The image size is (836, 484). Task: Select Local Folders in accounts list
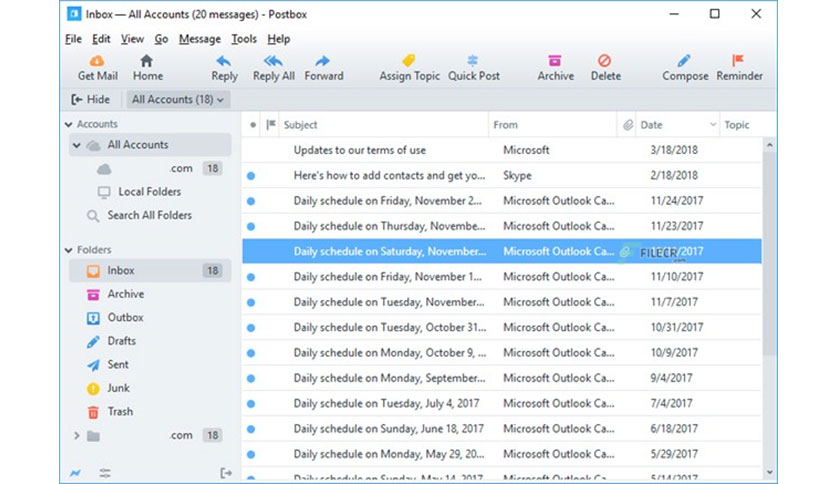coord(149,192)
